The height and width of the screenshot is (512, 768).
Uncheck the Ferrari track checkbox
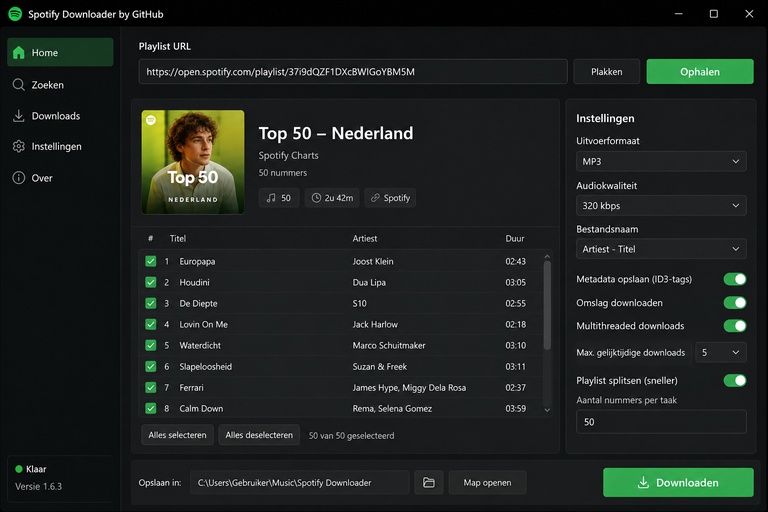click(x=150, y=388)
